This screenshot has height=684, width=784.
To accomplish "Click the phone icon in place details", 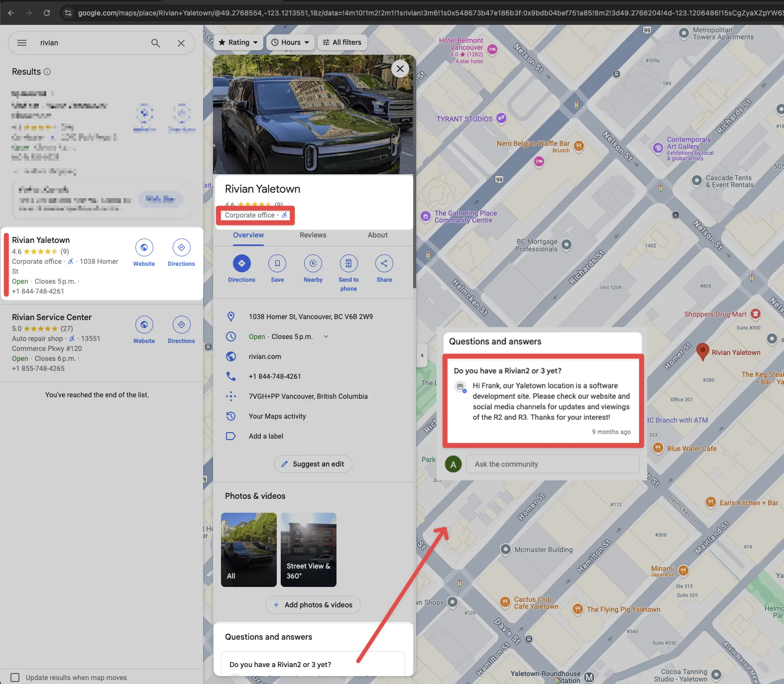I will click(231, 376).
